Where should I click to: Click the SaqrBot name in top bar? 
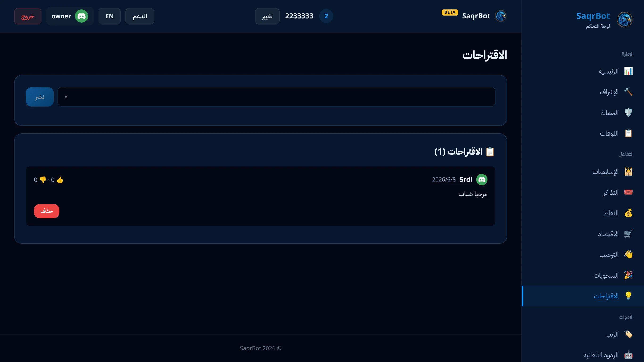pyautogui.click(x=476, y=16)
